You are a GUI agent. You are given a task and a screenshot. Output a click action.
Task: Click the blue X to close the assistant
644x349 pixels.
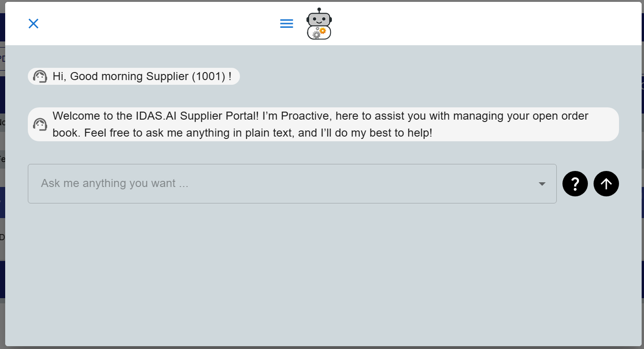coord(33,23)
